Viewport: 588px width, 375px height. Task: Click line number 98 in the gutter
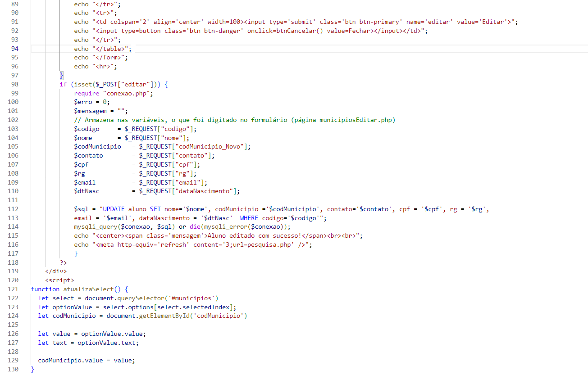pos(14,84)
